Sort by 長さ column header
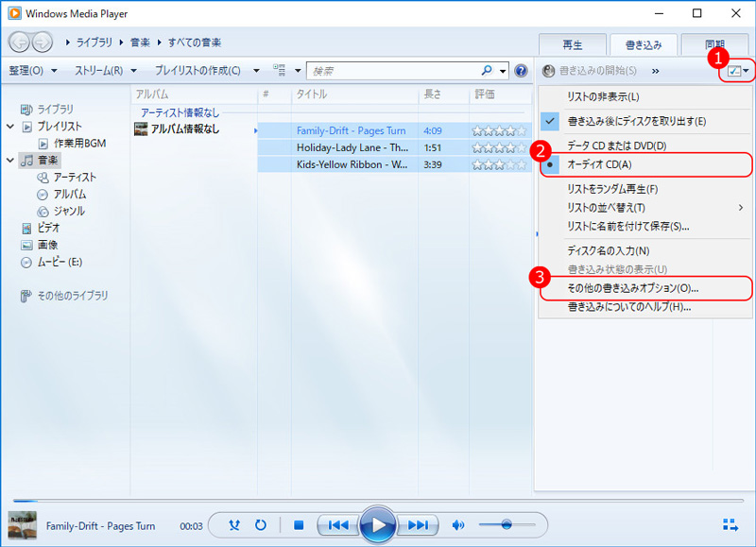The height and width of the screenshot is (547, 756). 443,94
